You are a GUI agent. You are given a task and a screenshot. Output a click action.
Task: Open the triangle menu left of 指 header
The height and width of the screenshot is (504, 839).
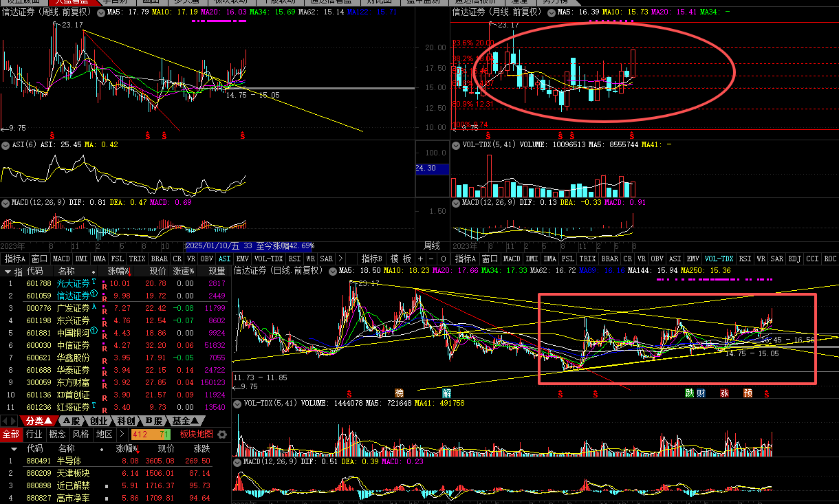point(8,271)
